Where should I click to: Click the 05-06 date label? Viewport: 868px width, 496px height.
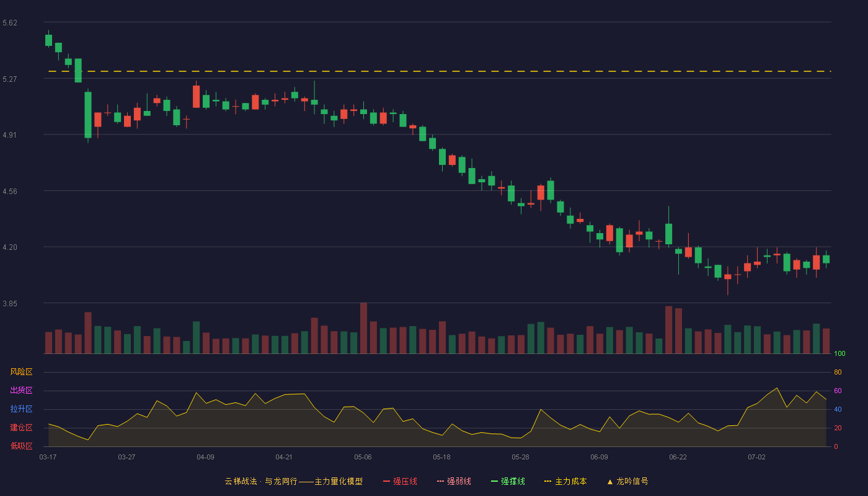click(x=363, y=457)
